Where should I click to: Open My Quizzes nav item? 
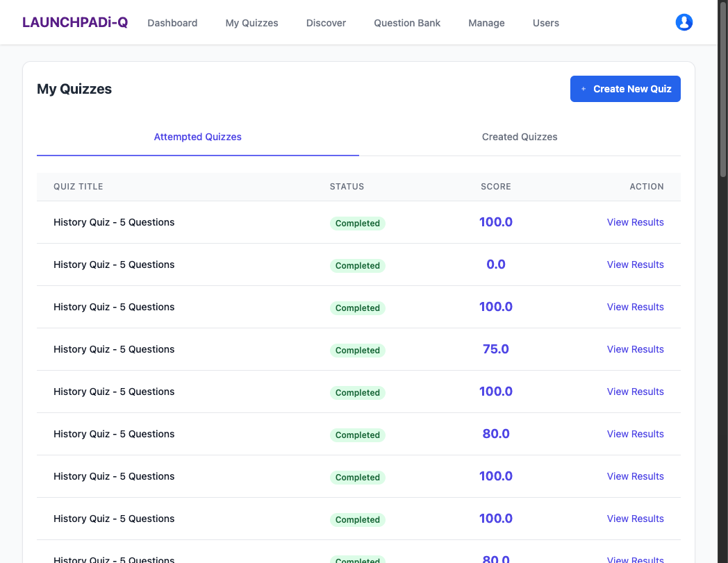pos(251,23)
